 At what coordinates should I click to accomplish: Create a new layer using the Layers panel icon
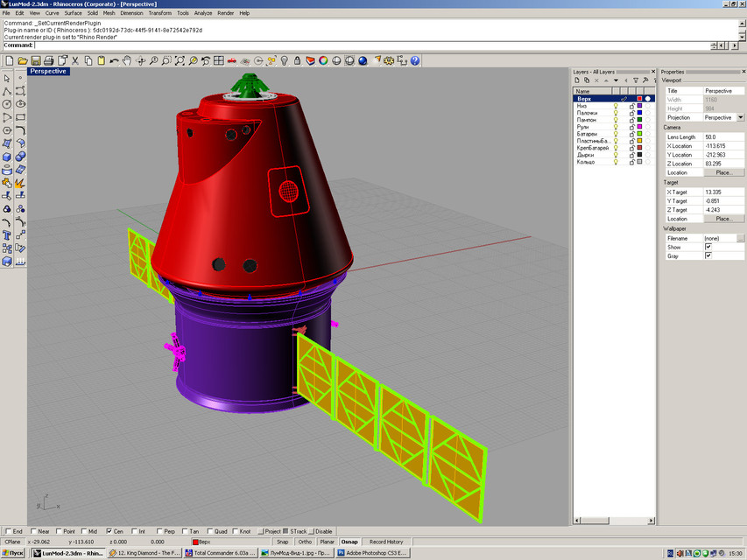coord(576,80)
